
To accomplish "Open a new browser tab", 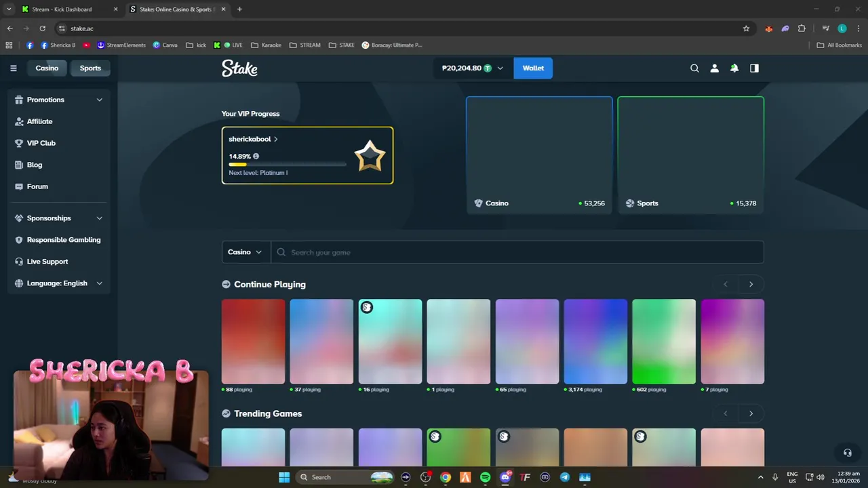I will click(x=239, y=9).
